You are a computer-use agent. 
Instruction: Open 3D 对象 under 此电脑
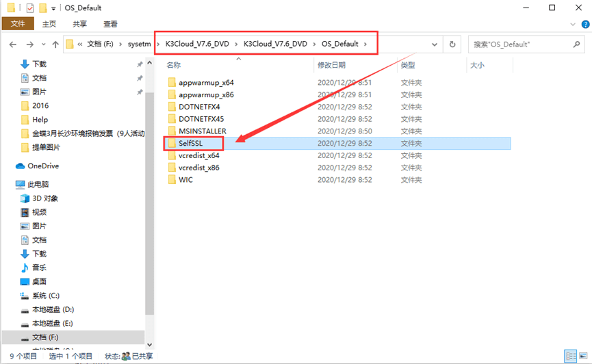pos(45,198)
